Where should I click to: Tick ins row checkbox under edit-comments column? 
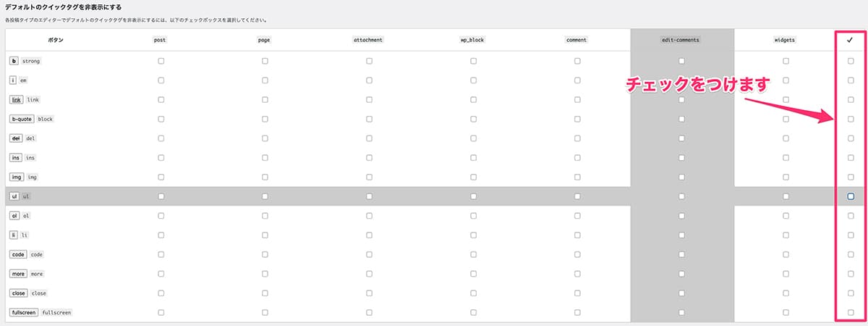pyautogui.click(x=681, y=158)
